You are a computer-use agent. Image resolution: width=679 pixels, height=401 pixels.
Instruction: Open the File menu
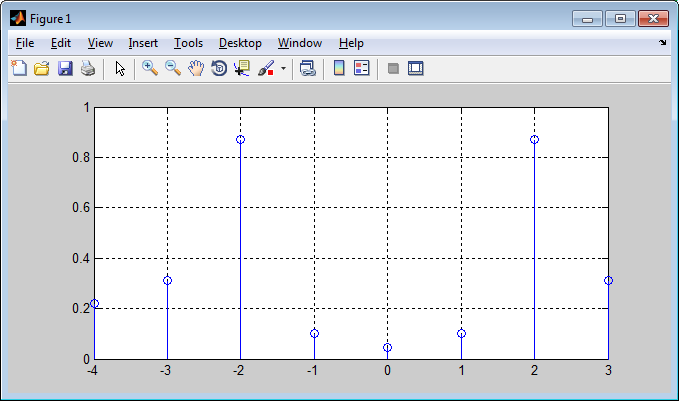click(25, 43)
